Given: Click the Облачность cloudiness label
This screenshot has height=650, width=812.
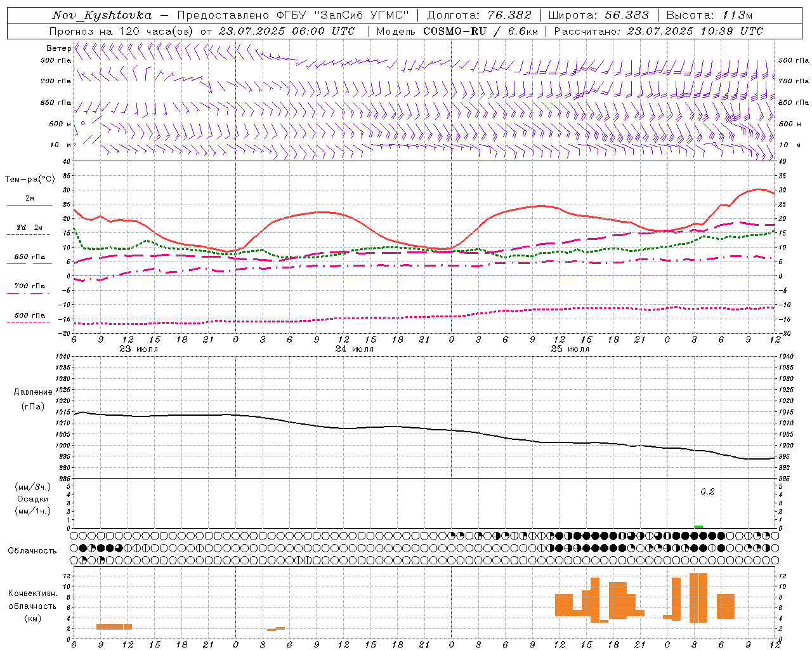Looking at the screenshot, I should pyautogui.click(x=33, y=551).
